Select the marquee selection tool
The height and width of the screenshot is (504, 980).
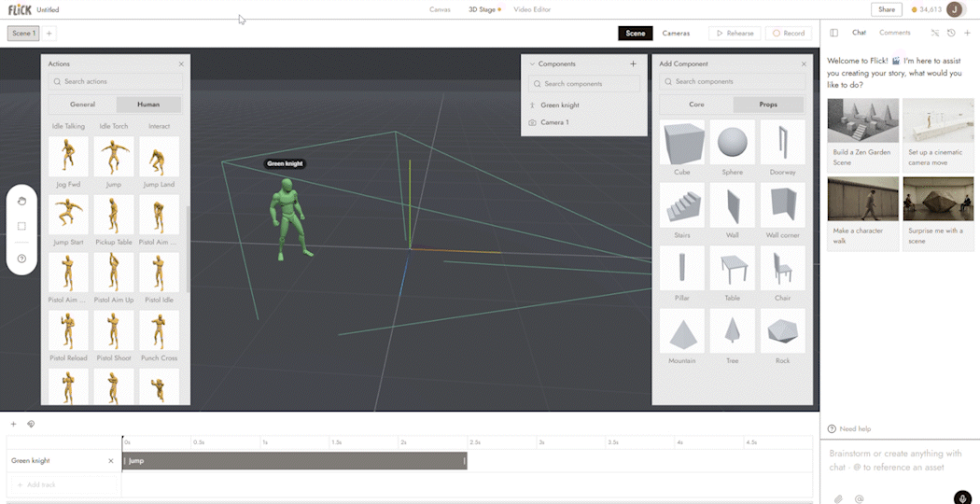[x=21, y=227]
